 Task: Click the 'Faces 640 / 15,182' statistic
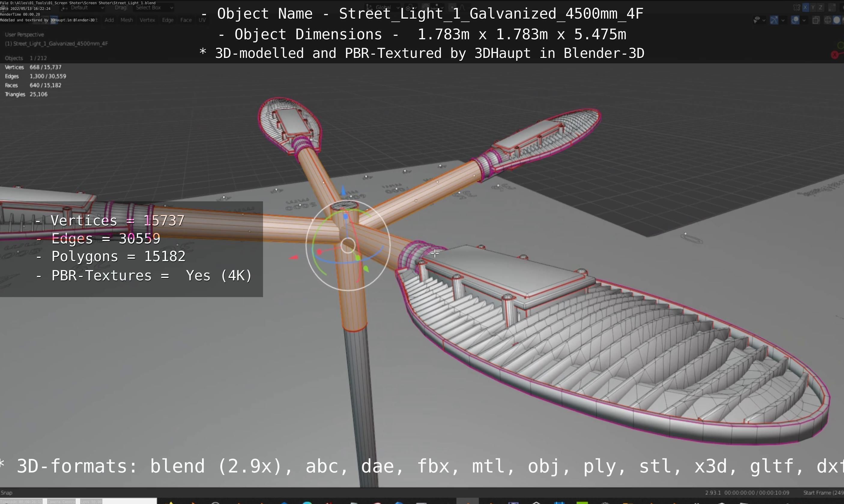33,85
